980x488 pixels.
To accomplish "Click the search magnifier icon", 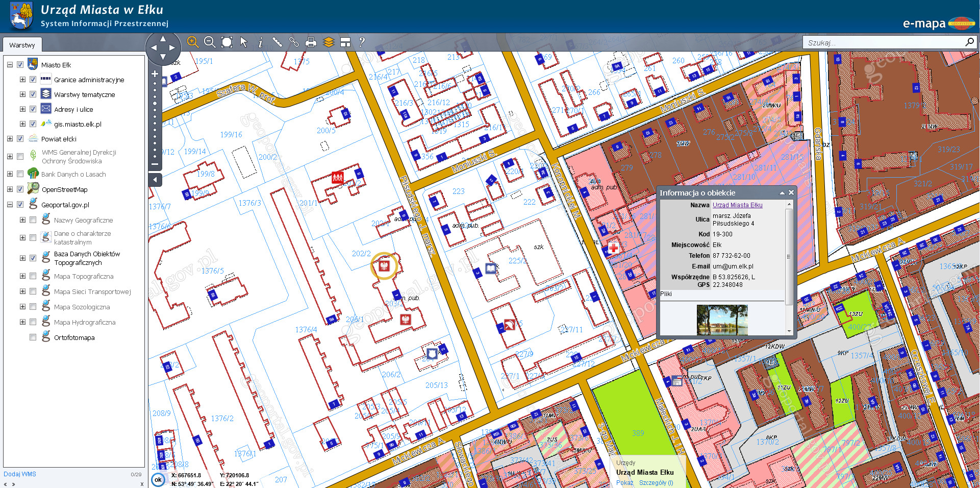I will point(969,42).
